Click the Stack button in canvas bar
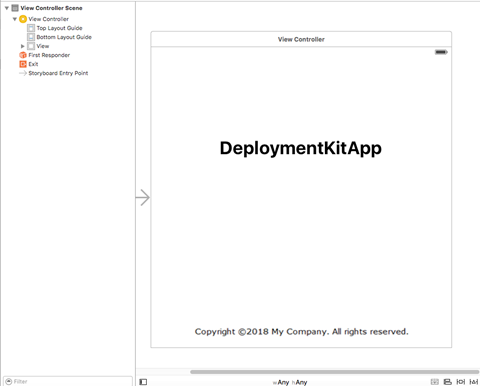 (435, 382)
